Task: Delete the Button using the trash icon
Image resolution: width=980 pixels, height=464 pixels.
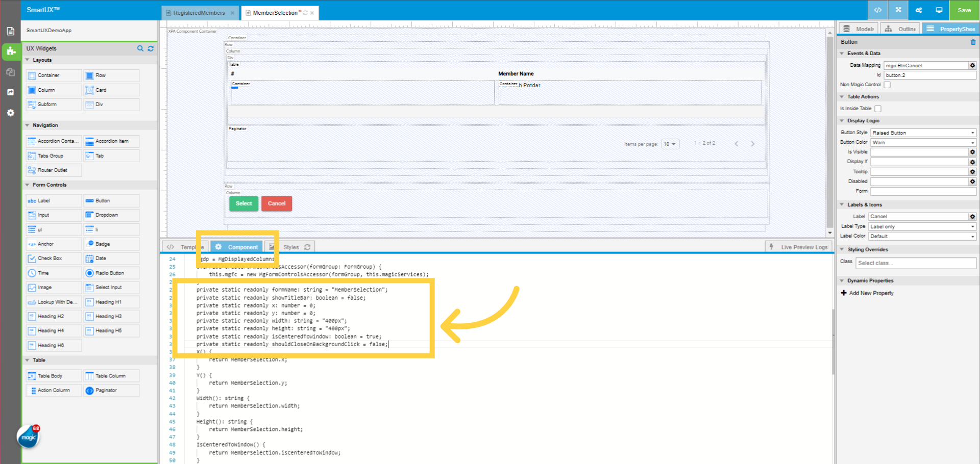Action: [x=972, y=42]
